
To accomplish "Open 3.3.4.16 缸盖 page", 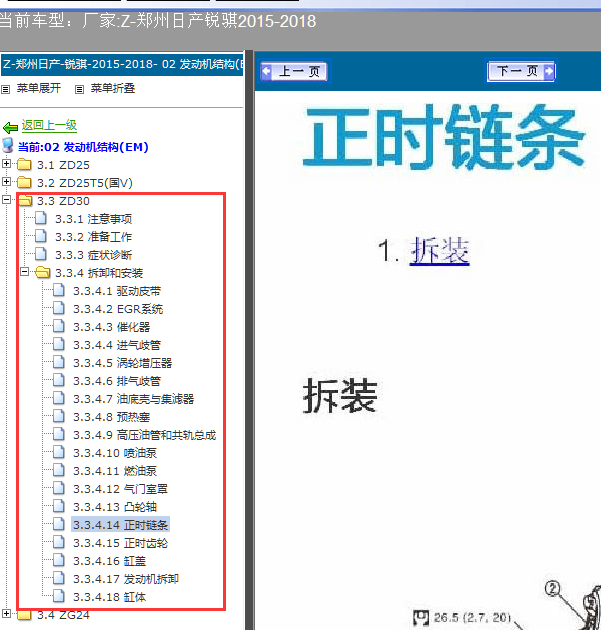I will [110, 561].
